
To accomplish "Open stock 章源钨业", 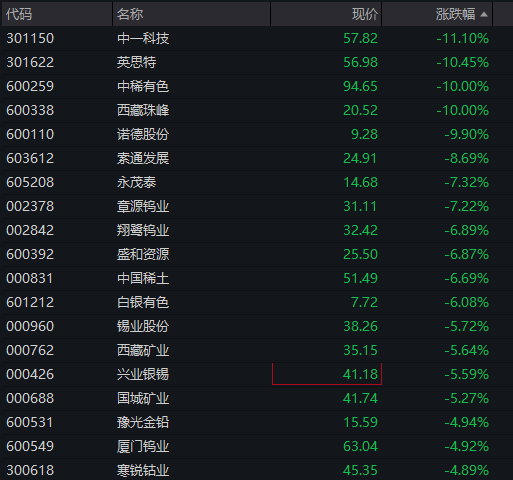I will pos(143,206).
